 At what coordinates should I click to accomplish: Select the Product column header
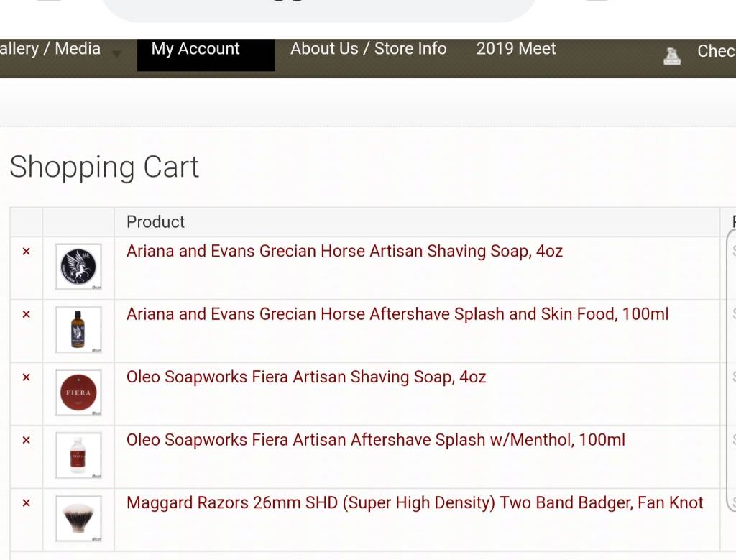click(155, 221)
